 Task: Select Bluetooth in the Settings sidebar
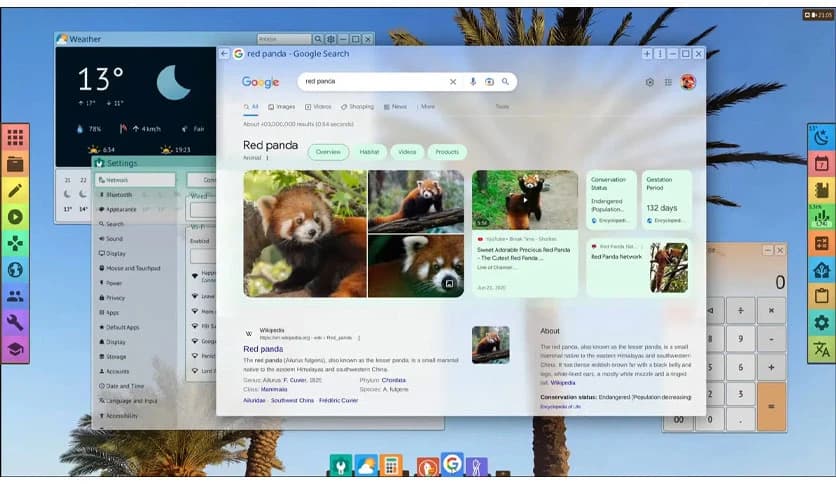(x=119, y=195)
